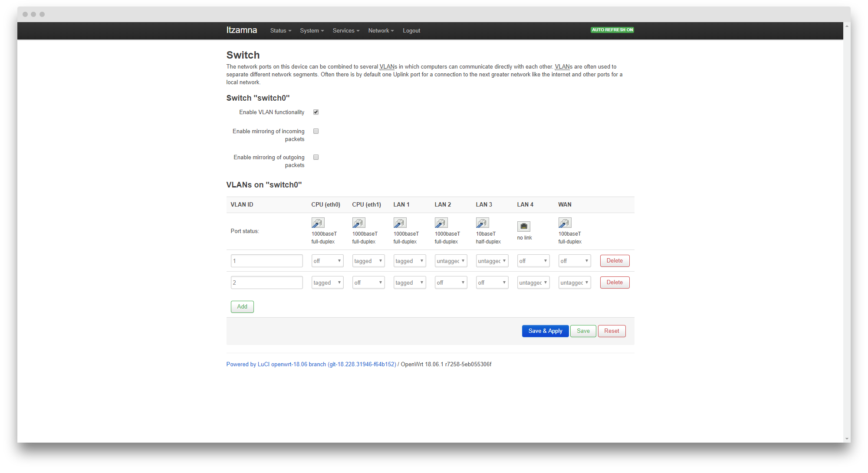Click the LAN 2 port status icon

(x=441, y=222)
